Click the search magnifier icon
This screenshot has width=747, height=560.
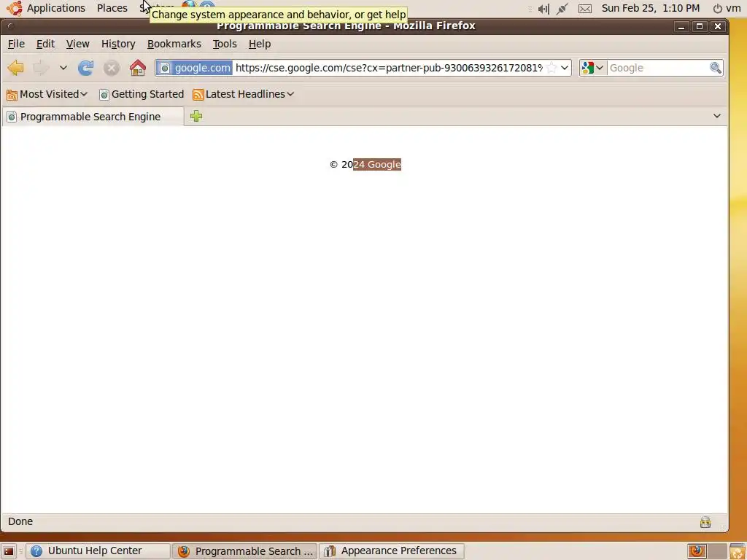715,68
